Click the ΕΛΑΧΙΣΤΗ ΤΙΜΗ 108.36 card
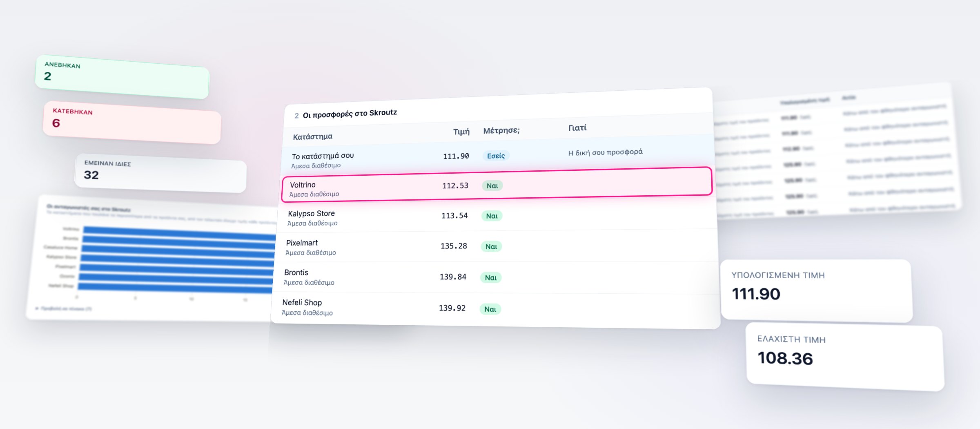Viewport: 980px width, 429px height. [845, 356]
